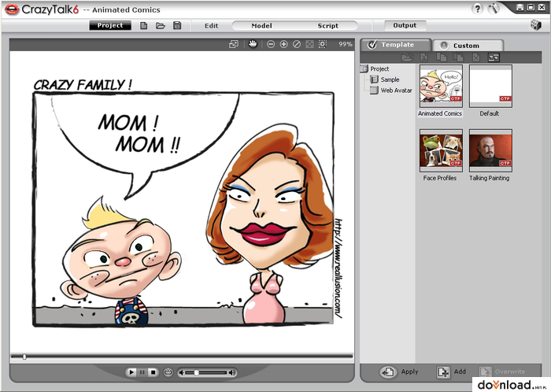Mute audio with the speaker icon
This screenshot has height=392, width=551.
181,372
